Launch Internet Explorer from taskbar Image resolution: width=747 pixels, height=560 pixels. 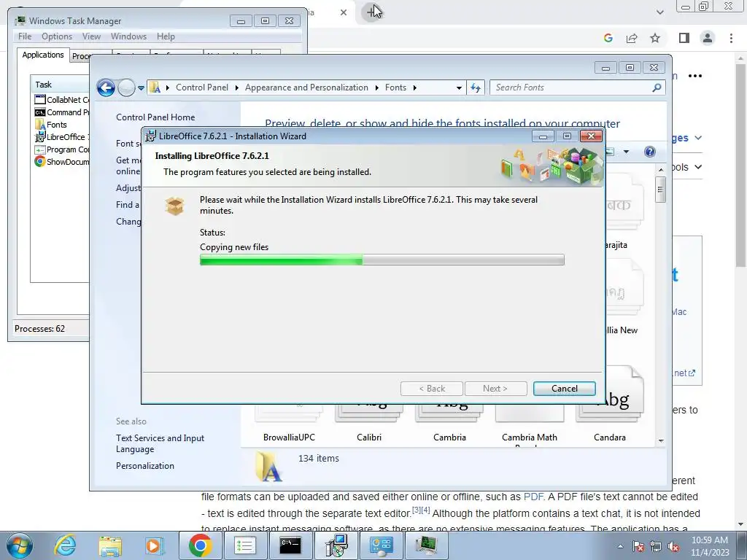tap(65, 545)
